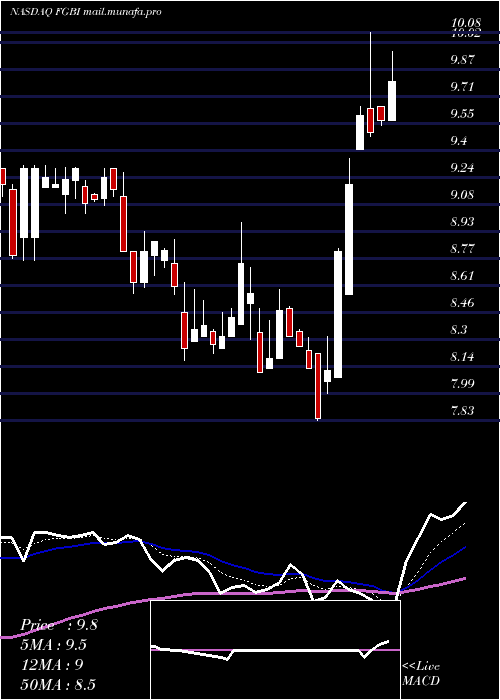
Task: Click the 8.14 price axis label
Action: click(462, 357)
